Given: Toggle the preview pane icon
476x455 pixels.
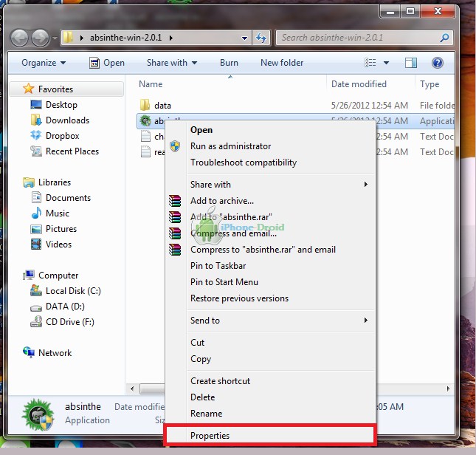Looking at the screenshot, I should (411, 63).
